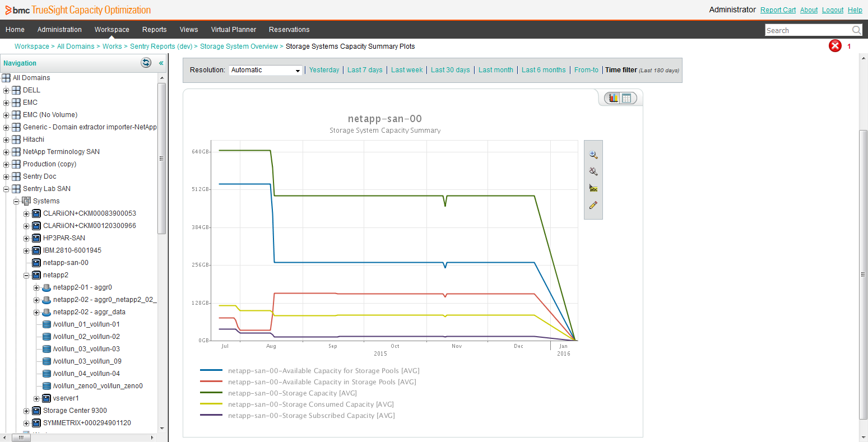Screen dimensions: 868x442
Task: Click the red error alert icon
Action: tap(835, 46)
